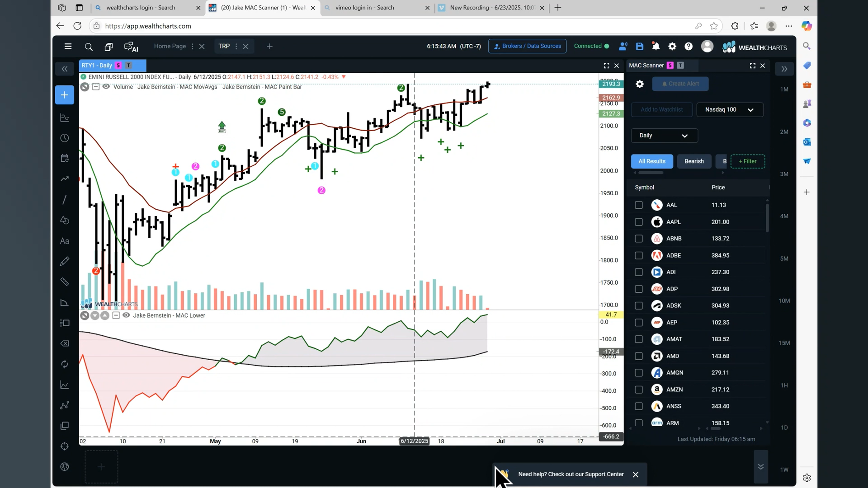Select the 1D timeframe on right rail
The width and height of the screenshot is (868, 488).
[784, 427]
